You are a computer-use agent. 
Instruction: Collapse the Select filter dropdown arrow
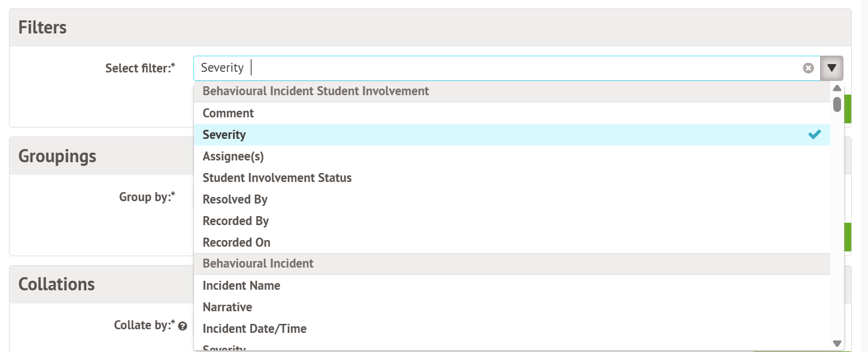[831, 68]
